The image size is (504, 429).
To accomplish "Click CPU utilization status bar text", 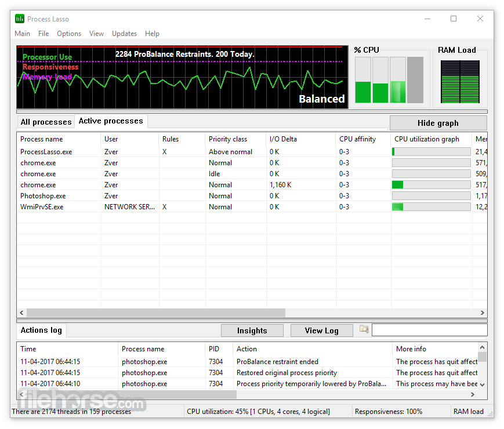I will pos(259,412).
